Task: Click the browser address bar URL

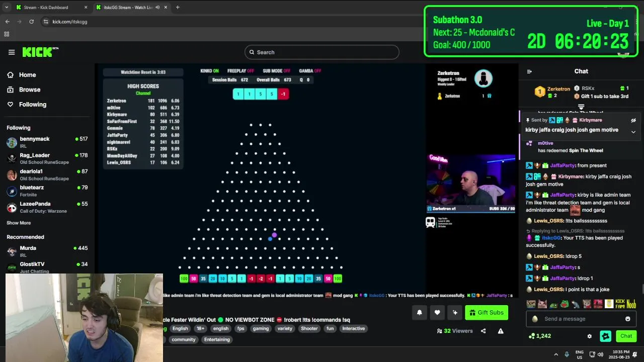Action: click(x=70, y=22)
